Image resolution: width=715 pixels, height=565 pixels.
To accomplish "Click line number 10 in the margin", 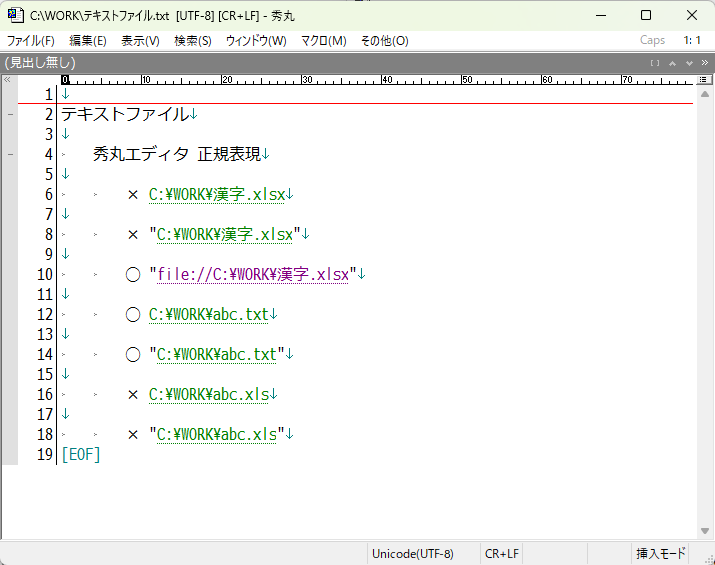I will click(x=44, y=274).
